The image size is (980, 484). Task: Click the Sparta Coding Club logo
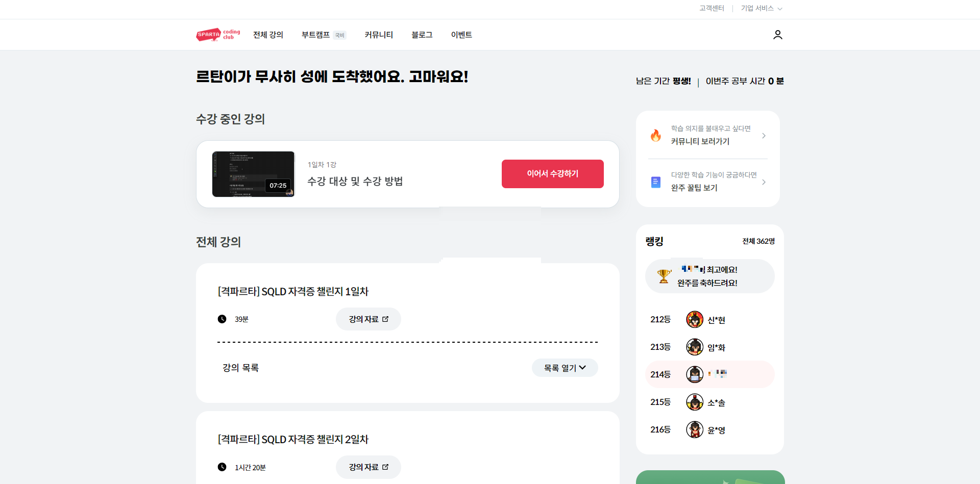(218, 35)
